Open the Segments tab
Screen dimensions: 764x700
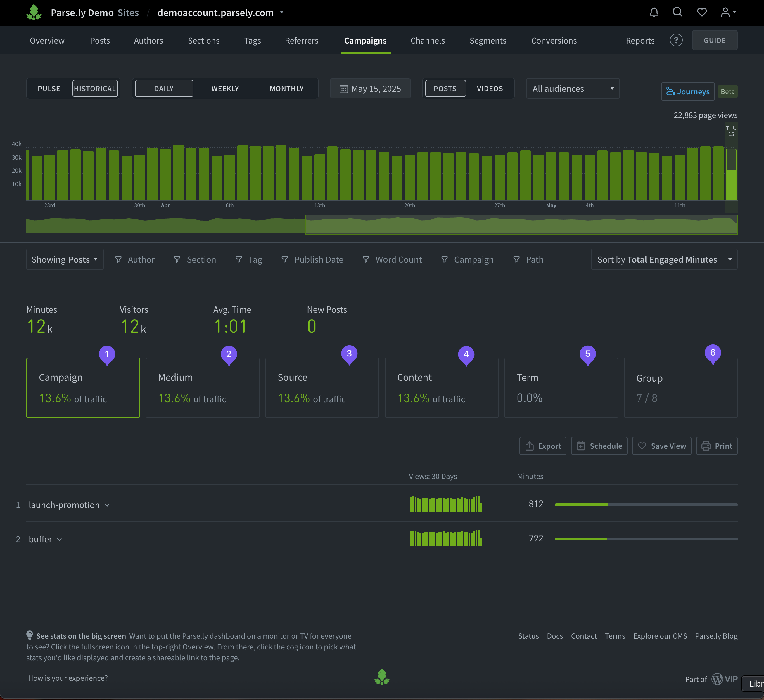coord(488,41)
